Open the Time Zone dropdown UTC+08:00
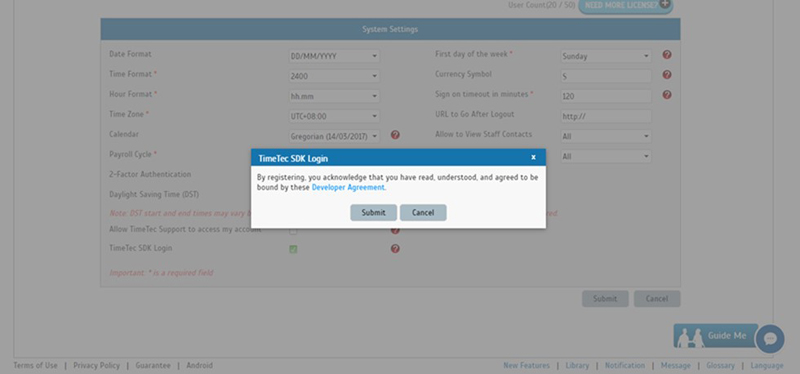 [334, 116]
